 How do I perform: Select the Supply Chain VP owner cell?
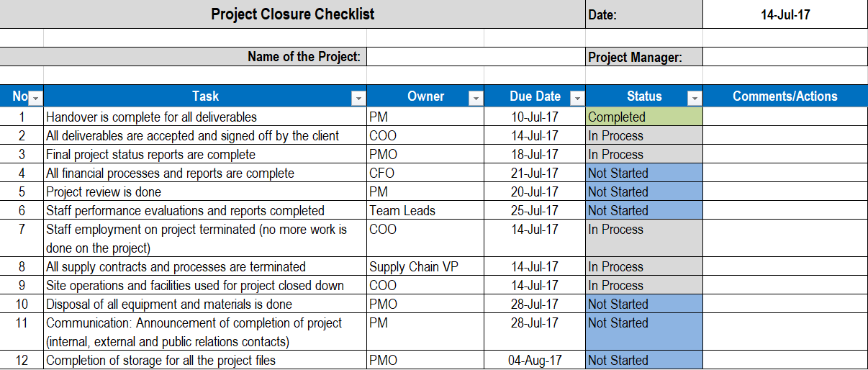(425, 266)
